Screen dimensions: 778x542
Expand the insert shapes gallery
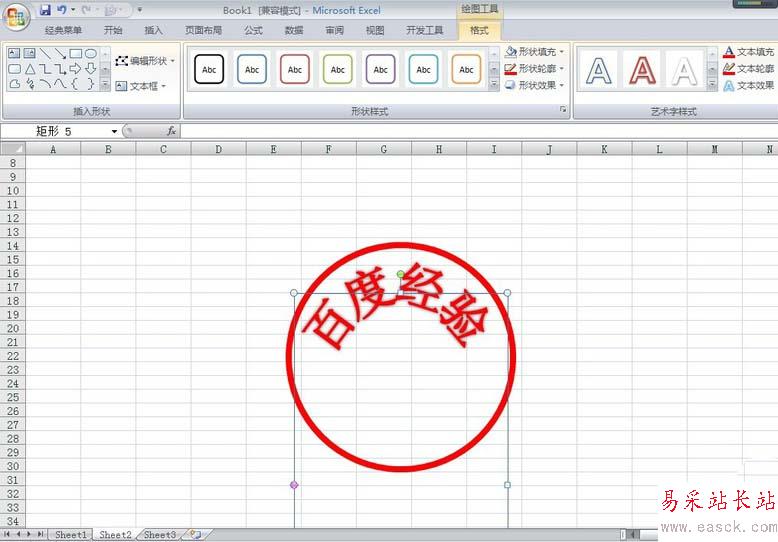pyautogui.click(x=105, y=85)
